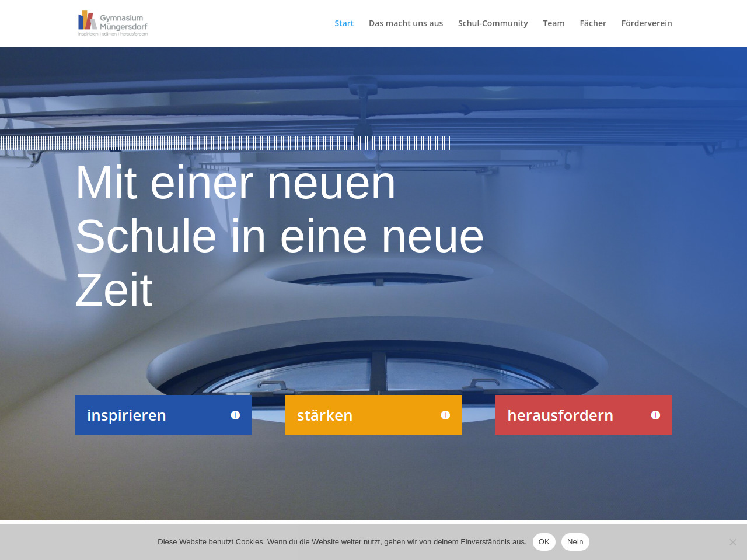This screenshot has height=560, width=747.
Task: Expand the orange stärken panel title
Action: click(324, 415)
